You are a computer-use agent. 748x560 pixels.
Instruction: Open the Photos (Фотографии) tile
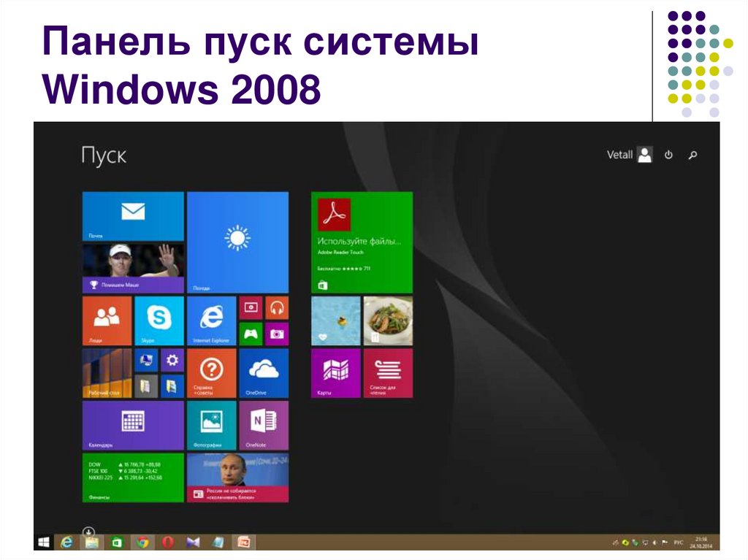click(211, 426)
